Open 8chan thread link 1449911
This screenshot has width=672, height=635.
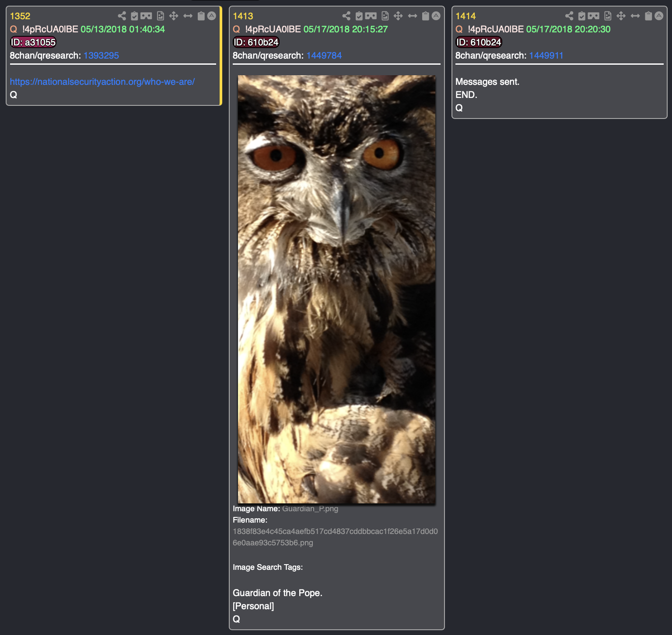(x=546, y=56)
